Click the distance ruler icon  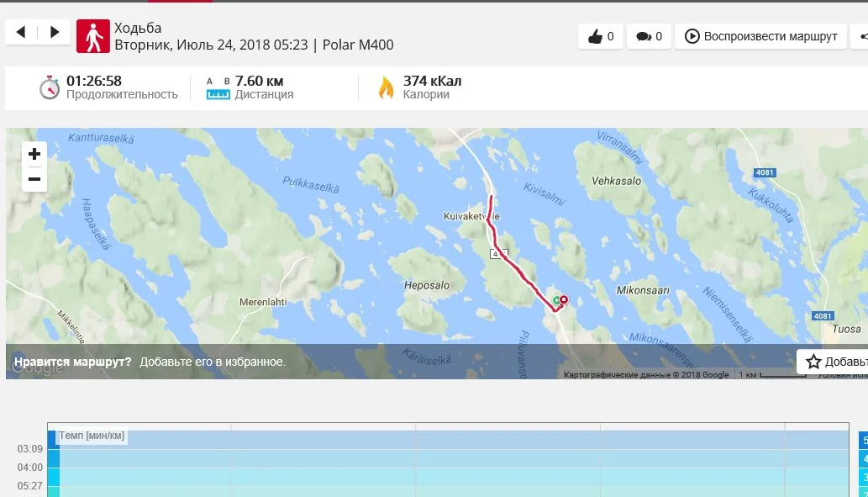coord(218,88)
